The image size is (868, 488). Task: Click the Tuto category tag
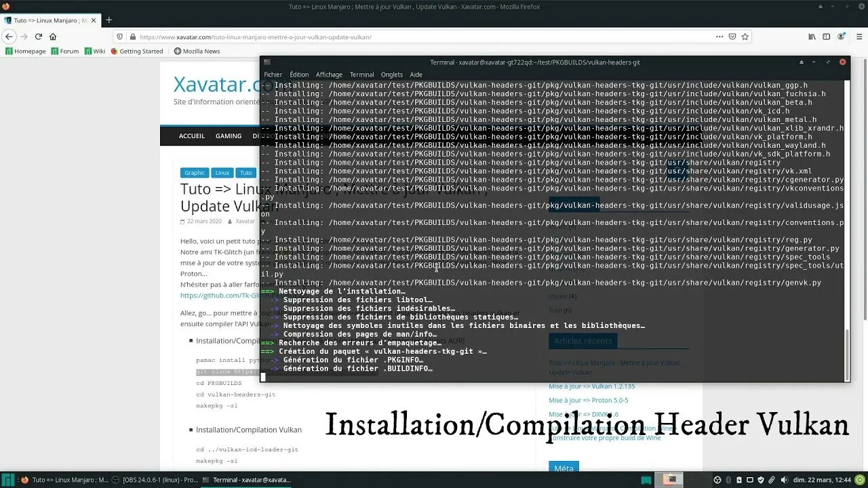245,173
